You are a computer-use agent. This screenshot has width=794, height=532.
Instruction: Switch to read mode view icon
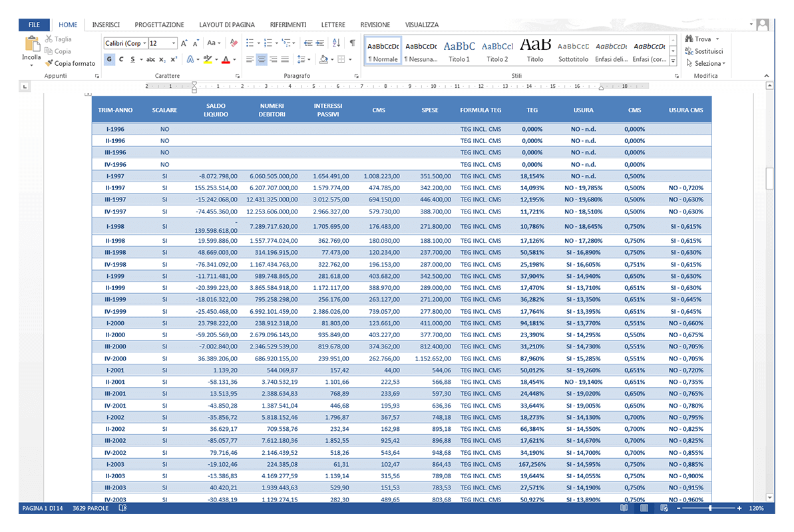(624, 508)
